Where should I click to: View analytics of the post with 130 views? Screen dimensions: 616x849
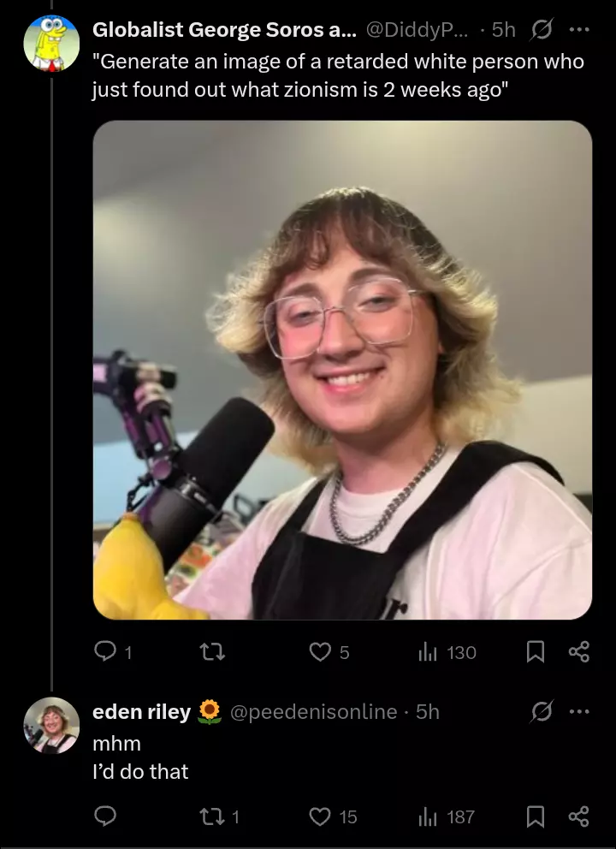point(447,652)
